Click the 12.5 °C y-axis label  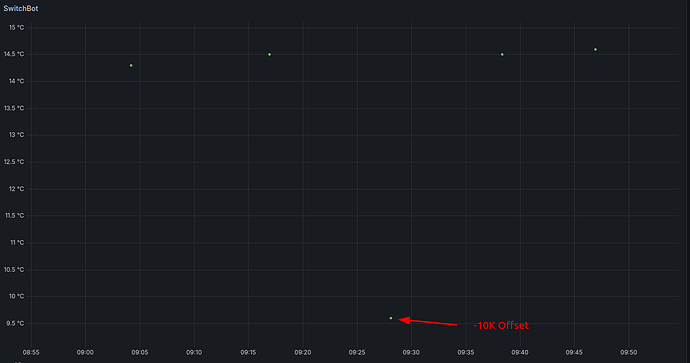pos(14,162)
